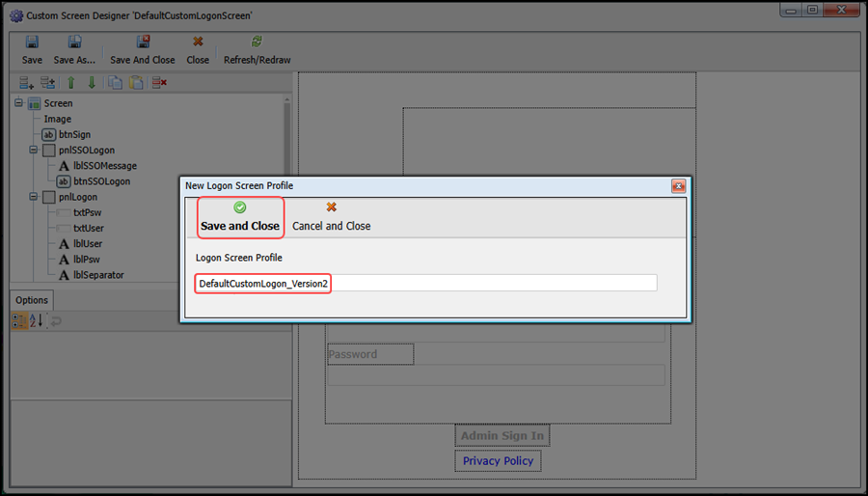Select btnSSOLogon in the tree
This screenshot has height=496, width=868.
tap(101, 181)
